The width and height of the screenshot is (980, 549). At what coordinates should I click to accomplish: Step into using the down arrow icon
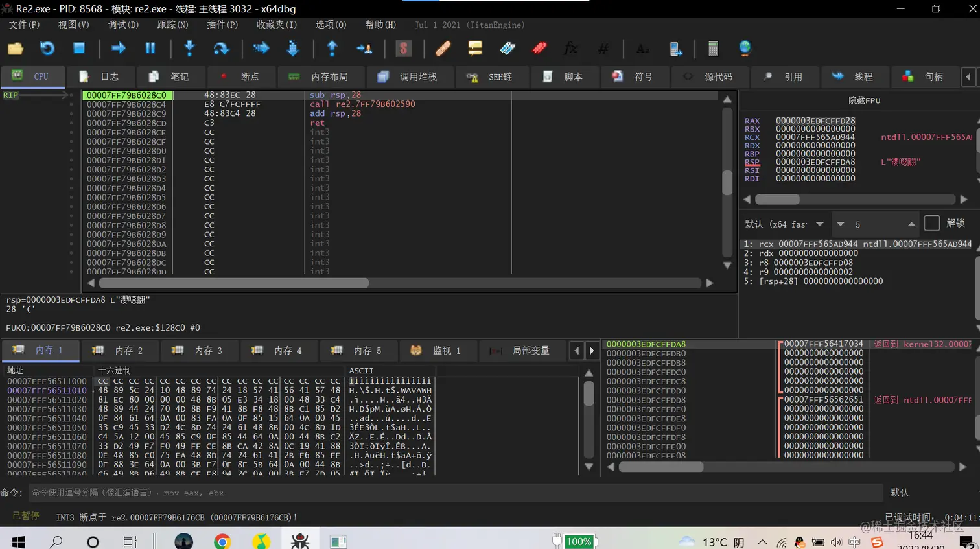(x=190, y=49)
